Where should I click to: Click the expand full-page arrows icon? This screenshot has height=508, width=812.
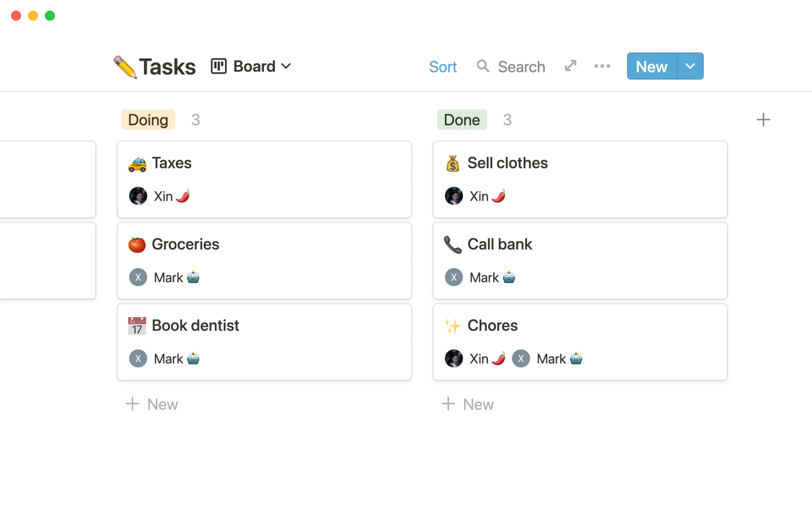point(571,66)
